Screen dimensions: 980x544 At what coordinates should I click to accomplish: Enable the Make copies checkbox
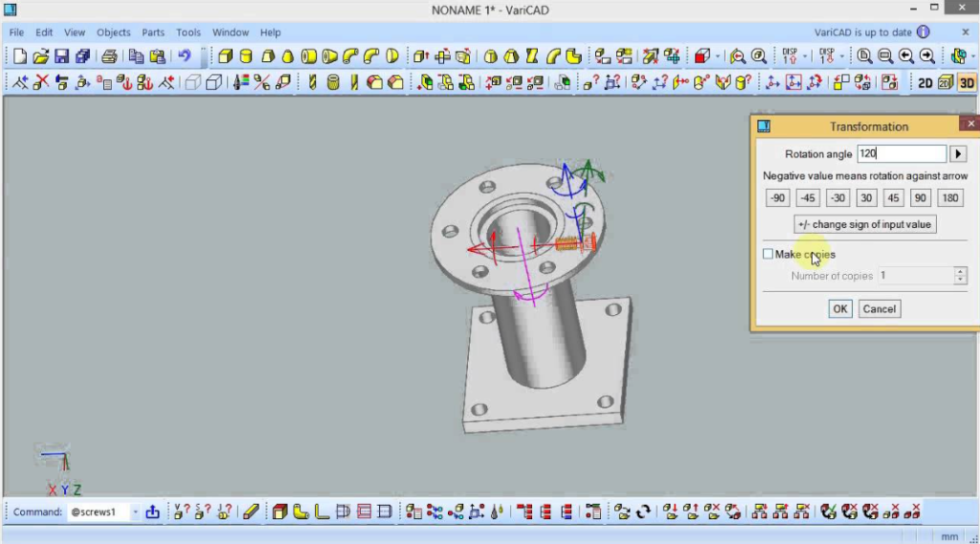coord(768,254)
